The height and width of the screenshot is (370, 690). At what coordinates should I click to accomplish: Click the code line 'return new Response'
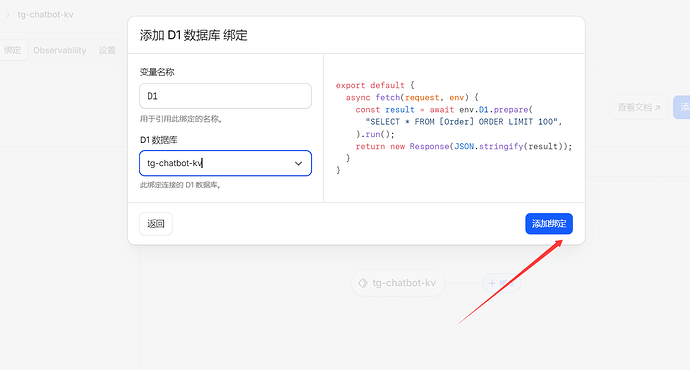click(464, 146)
